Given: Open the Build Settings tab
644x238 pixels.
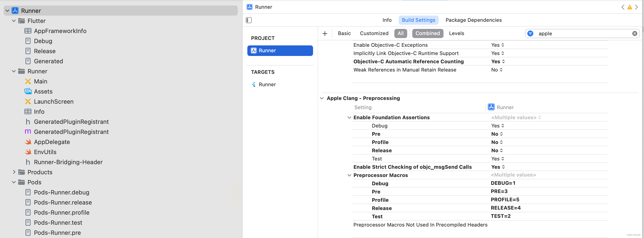Looking at the screenshot, I should 418,20.
